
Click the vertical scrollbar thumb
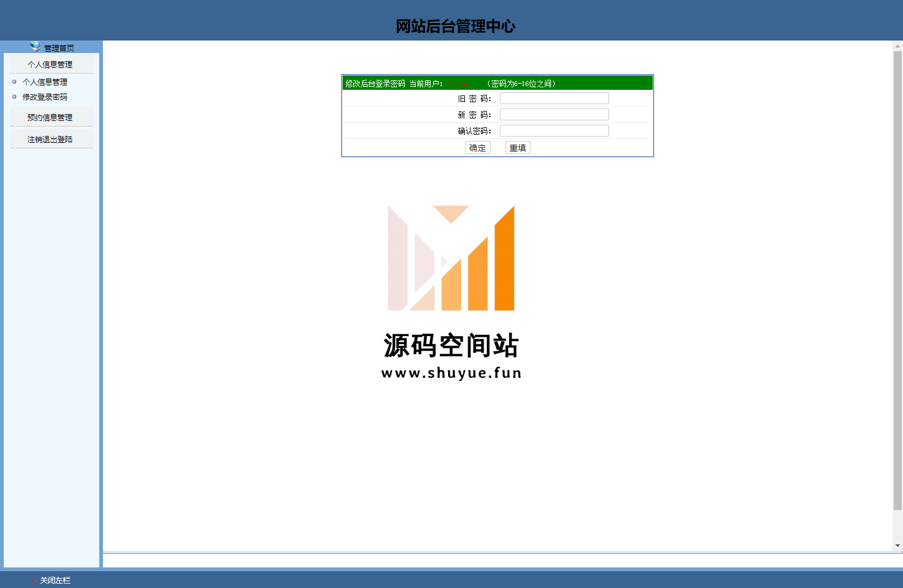(898, 281)
